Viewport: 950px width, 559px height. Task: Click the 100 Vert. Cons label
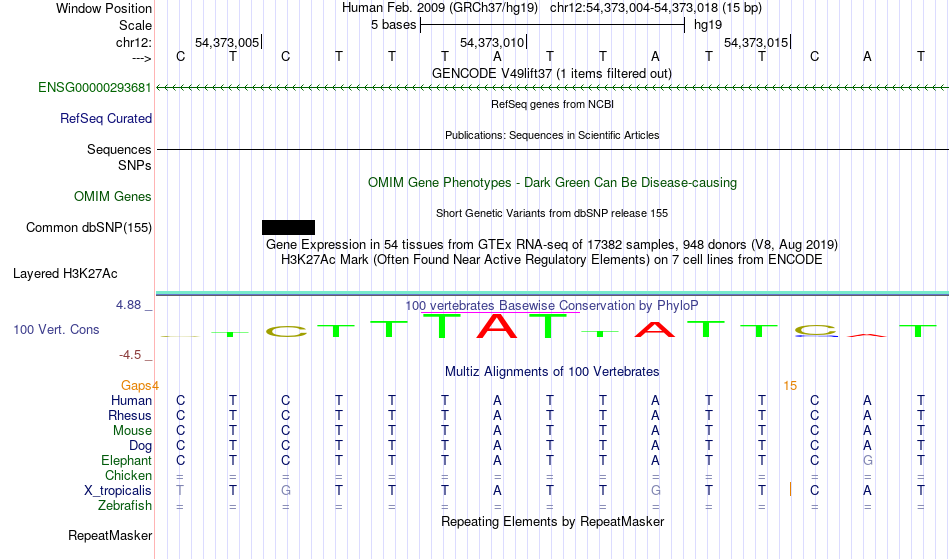[x=56, y=329]
